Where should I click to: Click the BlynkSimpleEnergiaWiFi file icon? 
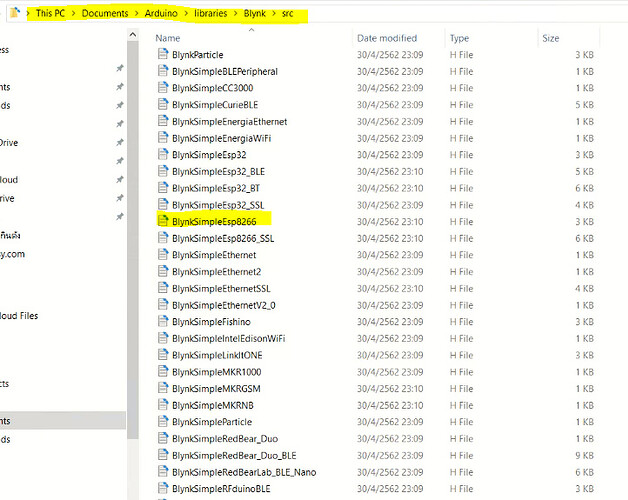[x=163, y=138]
